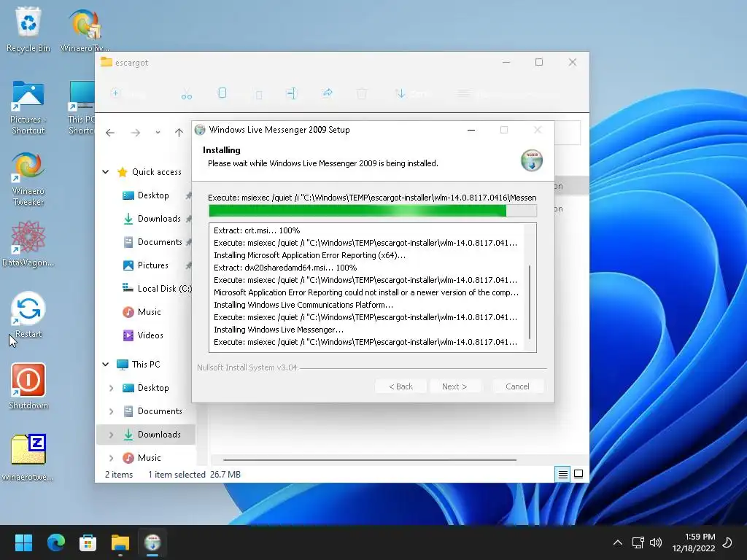Click Cut in the escargot Explorer toolbar
The height and width of the screenshot is (560, 747).
click(186, 94)
